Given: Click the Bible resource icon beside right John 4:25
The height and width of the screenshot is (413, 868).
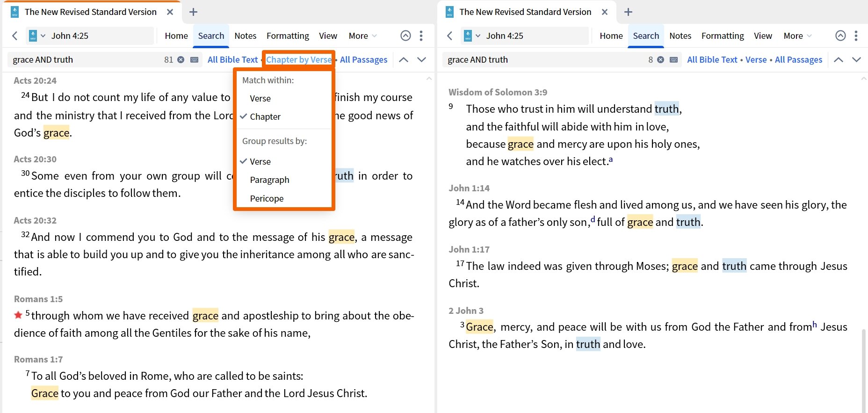Looking at the screenshot, I should coord(468,36).
